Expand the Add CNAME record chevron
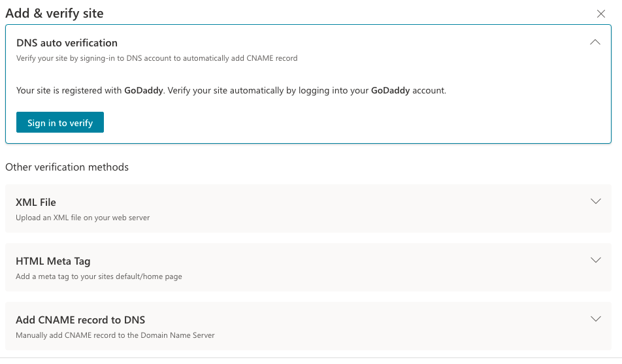622x364 pixels. tap(595, 319)
